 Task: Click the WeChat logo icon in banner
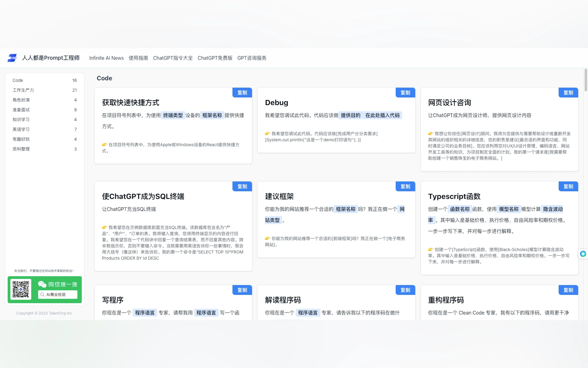(x=42, y=284)
